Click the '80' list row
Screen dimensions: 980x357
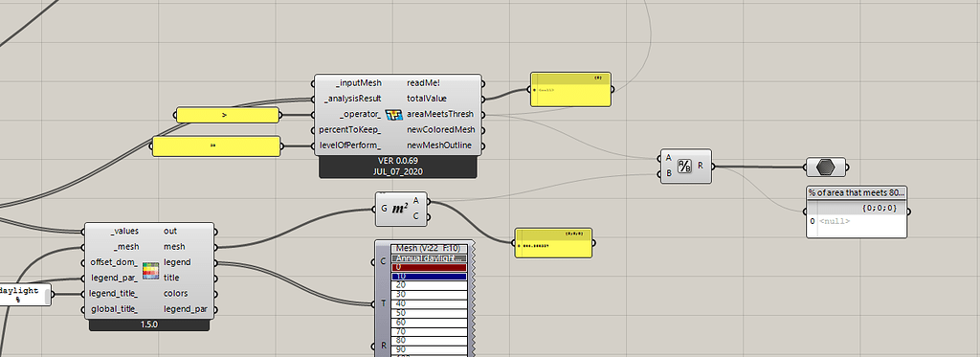click(x=430, y=341)
